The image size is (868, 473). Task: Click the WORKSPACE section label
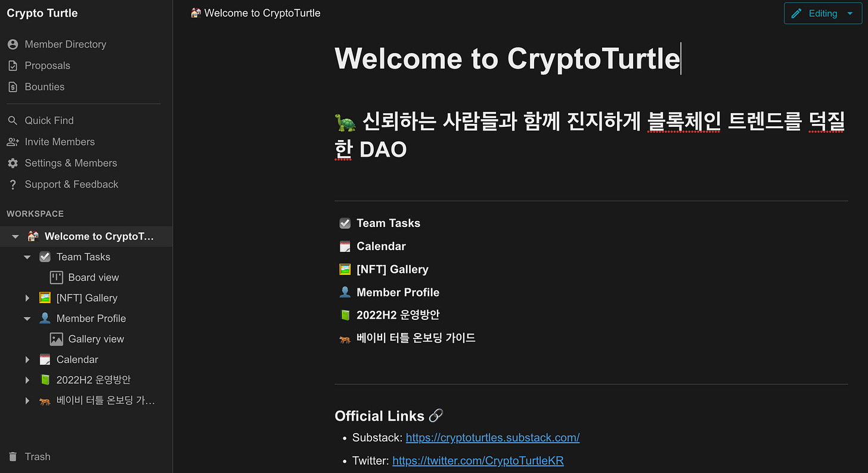point(35,214)
